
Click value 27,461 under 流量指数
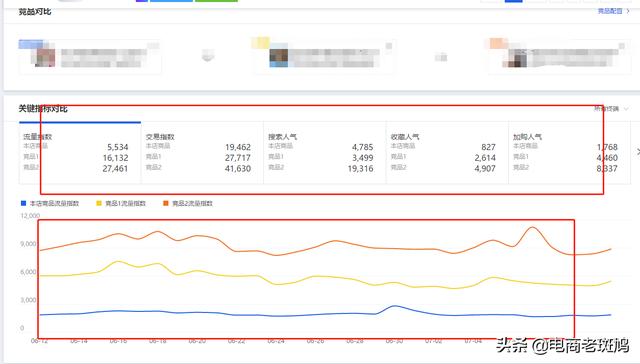(x=115, y=169)
